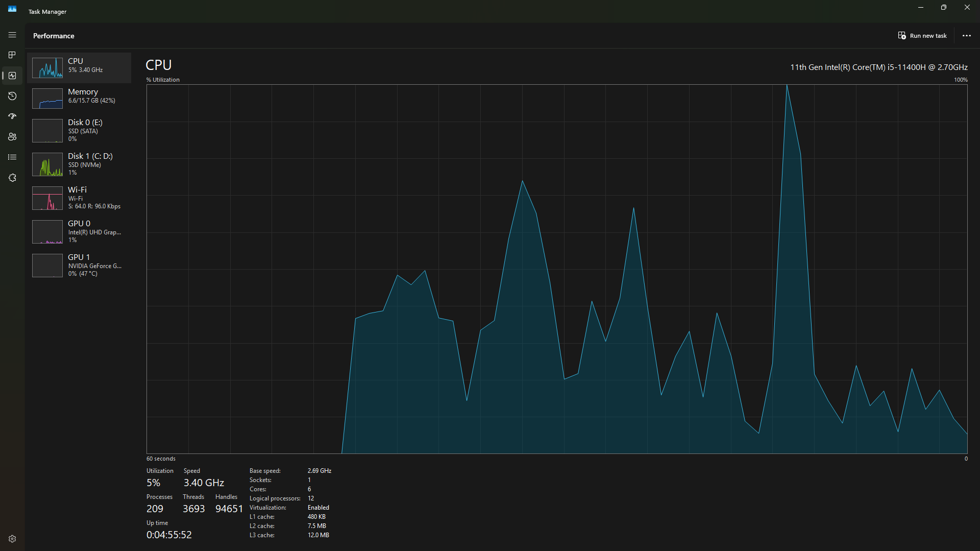Viewport: 980px width, 551px height.
Task: Restore down the Task Manager window
Action: point(944,8)
